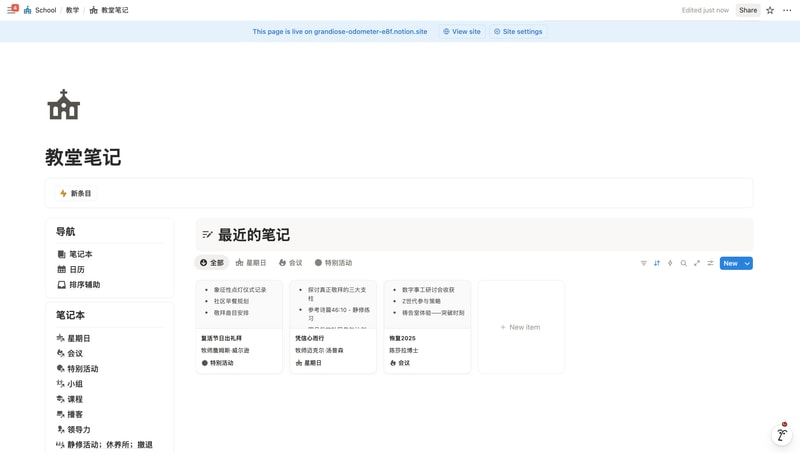Switch to the 星期日 view tab
The height and width of the screenshot is (453, 800).
click(251, 263)
